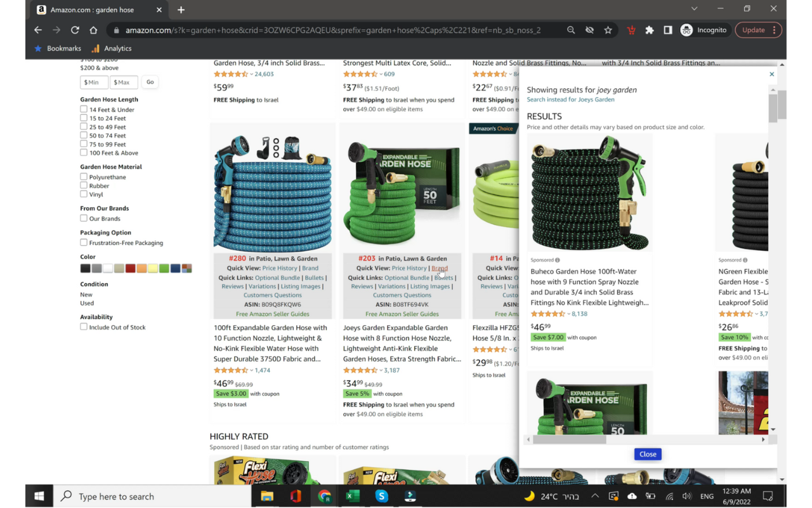
Task: Check the 15 to 24 Feet filter
Action: pyautogui.click(x=84, y=118)
